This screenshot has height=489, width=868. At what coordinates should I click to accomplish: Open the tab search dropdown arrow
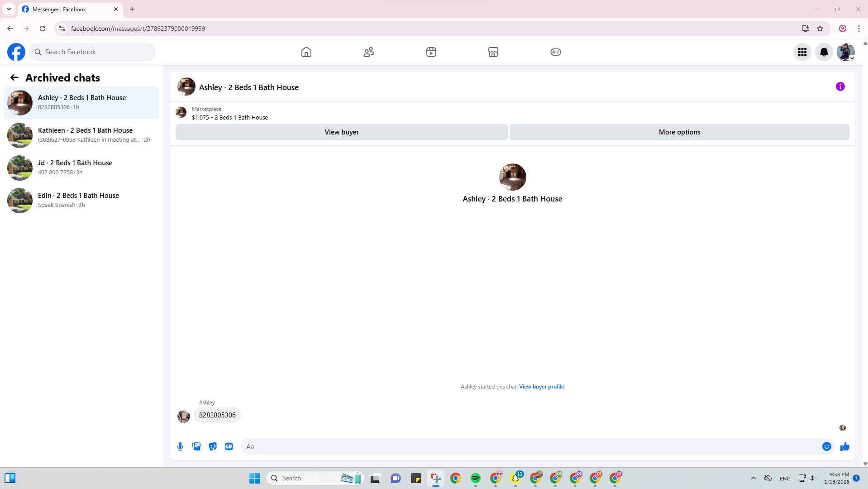pyautogui.click(x=9, y=9)
